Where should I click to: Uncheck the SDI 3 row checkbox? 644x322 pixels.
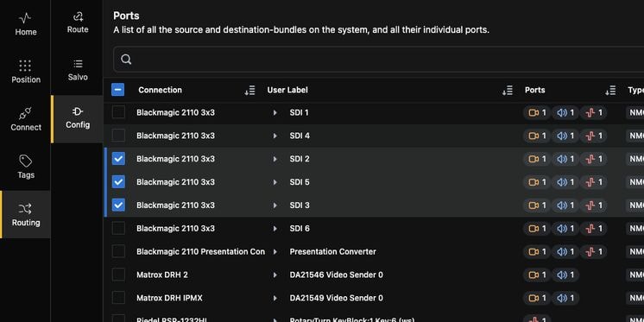pos(118,205)
